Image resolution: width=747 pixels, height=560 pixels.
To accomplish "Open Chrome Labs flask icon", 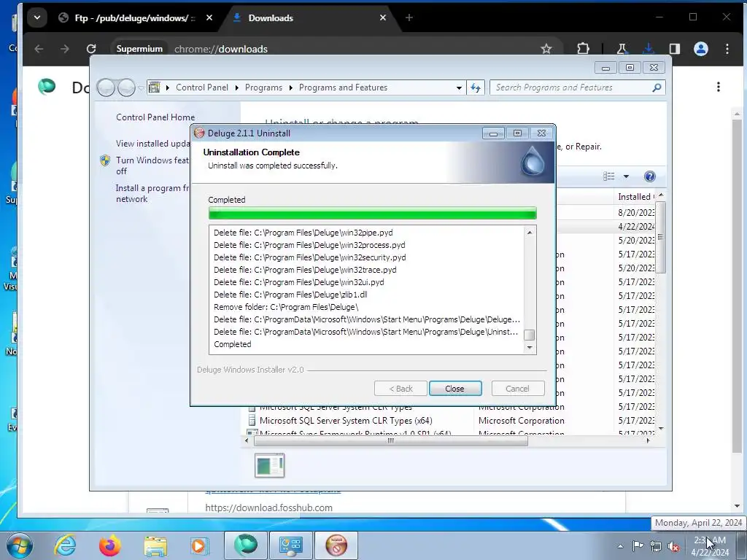I will click(x=622, y=49).
